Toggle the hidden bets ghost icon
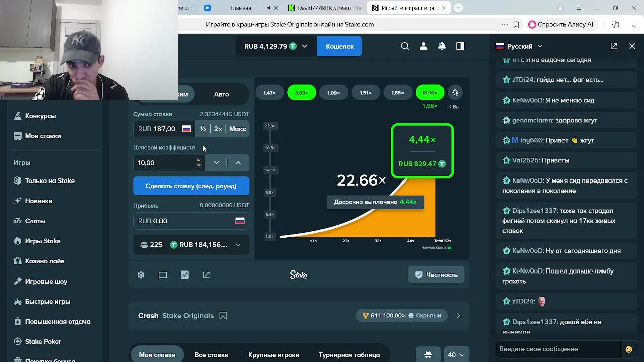This screenshot has height=362, width=644. [x=428, y=355]
